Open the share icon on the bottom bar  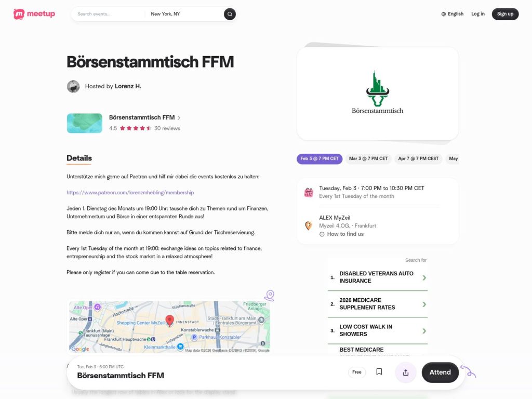(405, 371)
